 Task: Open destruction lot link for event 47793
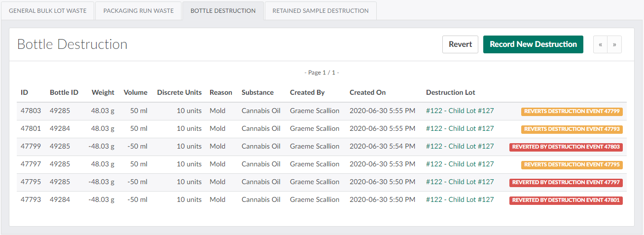click(460, 200)
